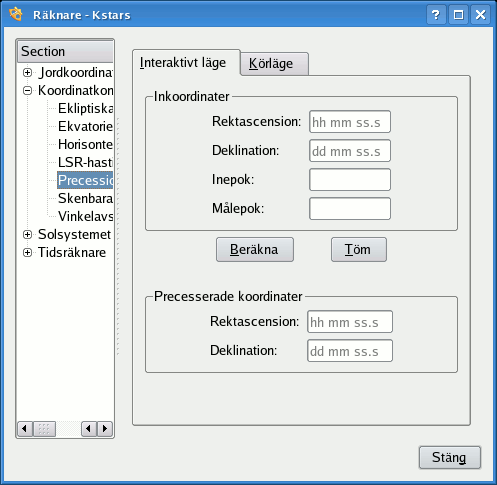Focus the Inepok input field
497x485 pixels.
coord(350,180)
